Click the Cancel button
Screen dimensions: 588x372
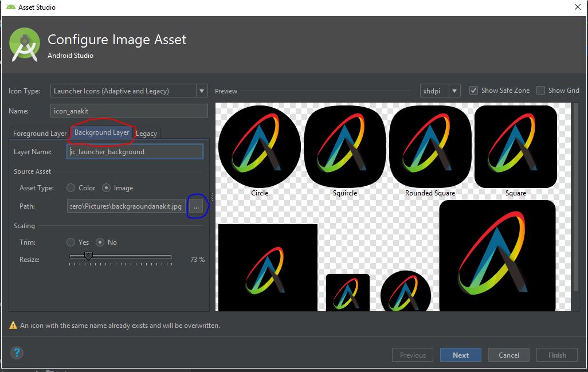tap(509, 355)
